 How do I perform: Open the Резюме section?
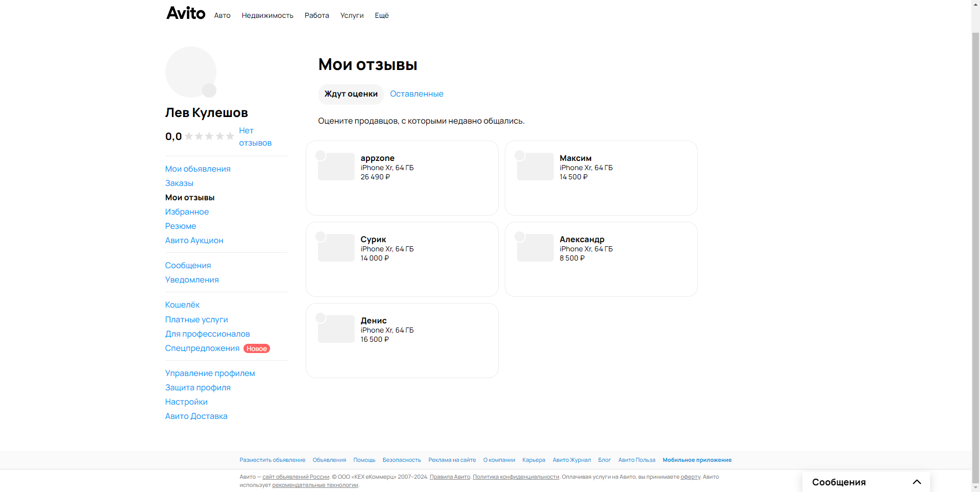[x=180, y=226]
